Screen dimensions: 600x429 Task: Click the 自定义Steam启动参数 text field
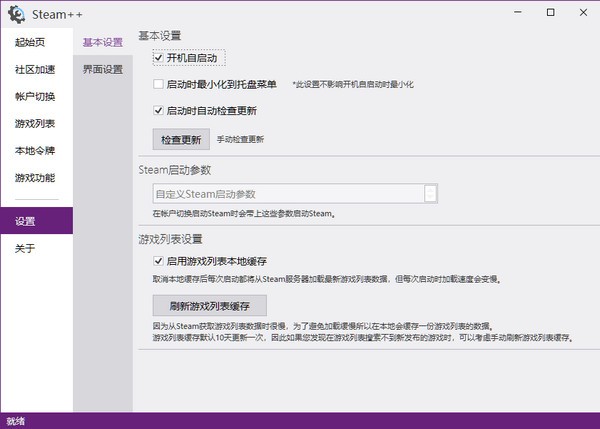pyautogui.click(x=287, y=194)
